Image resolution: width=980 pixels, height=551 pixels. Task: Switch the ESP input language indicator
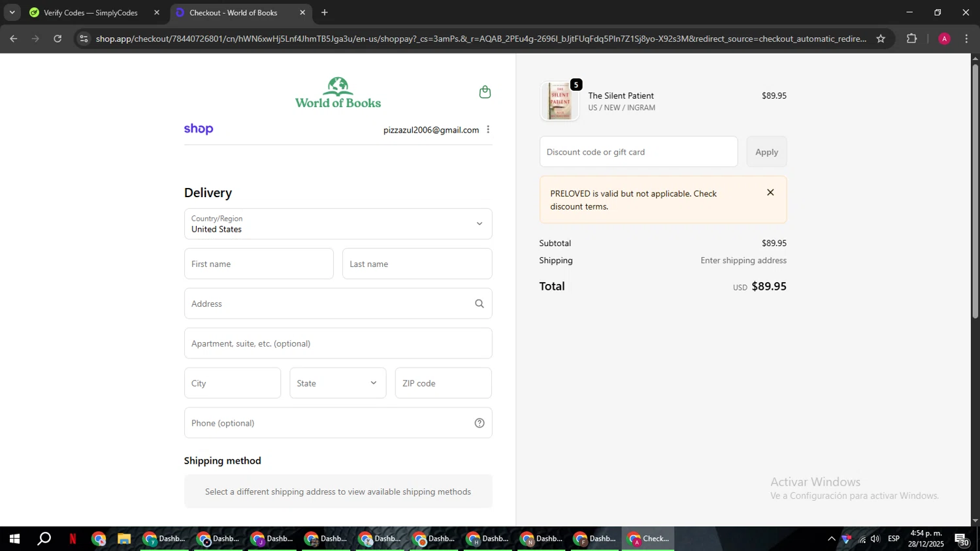(894, 539)
